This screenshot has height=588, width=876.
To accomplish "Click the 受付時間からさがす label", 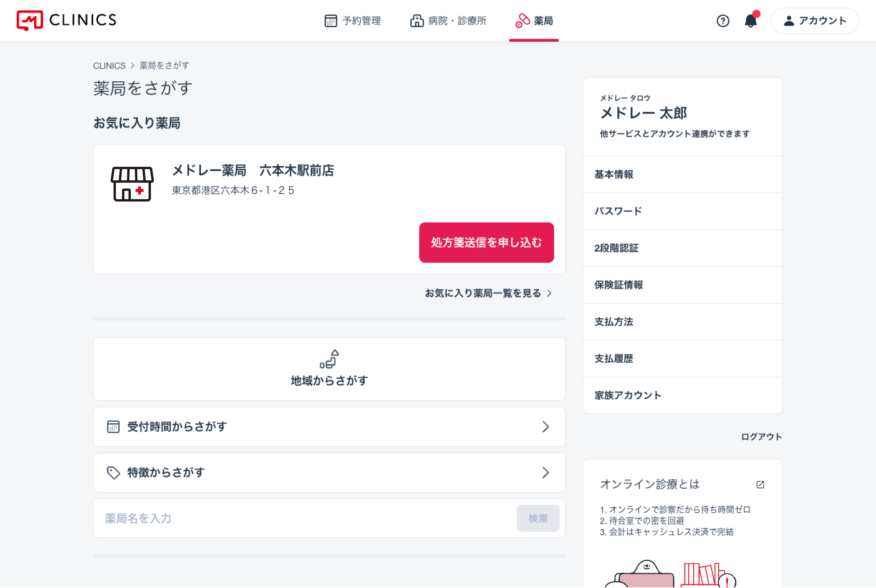I will [x=177, y=427].
